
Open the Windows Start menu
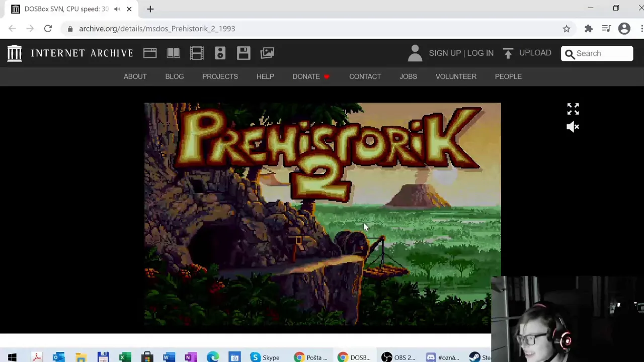point(12,357)
